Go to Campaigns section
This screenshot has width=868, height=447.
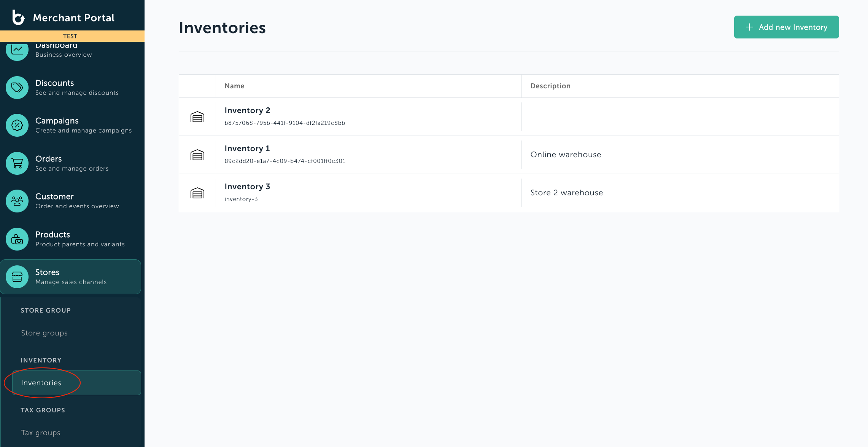click(71, 125)
